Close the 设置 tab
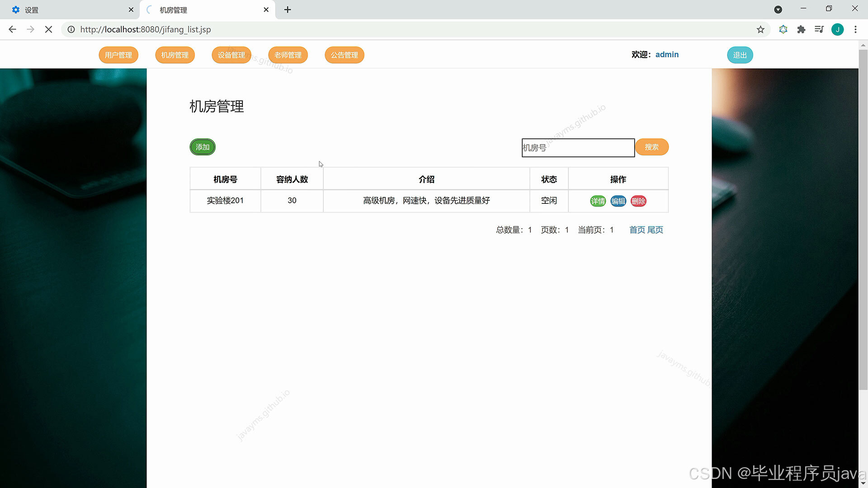 (x=131, y=9)
